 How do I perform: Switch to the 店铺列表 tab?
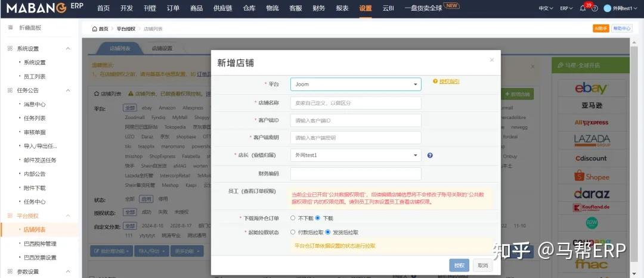[119, 48]
